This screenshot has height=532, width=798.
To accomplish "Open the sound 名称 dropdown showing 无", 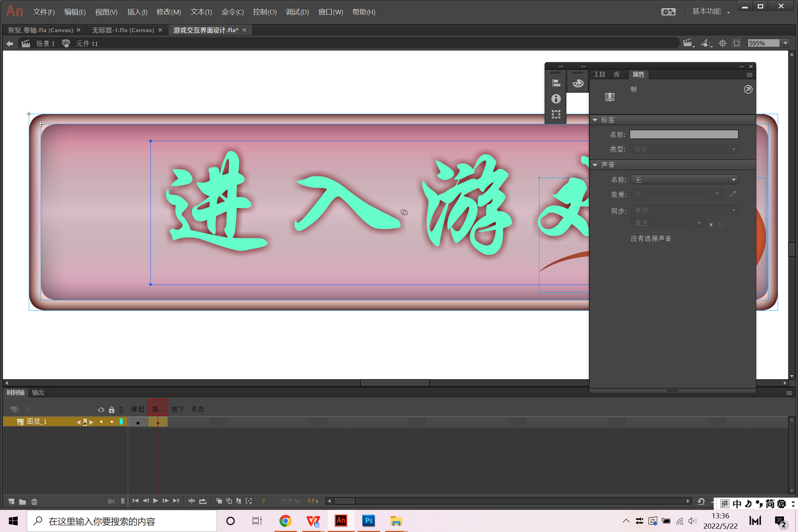I will tap(684, 180).
